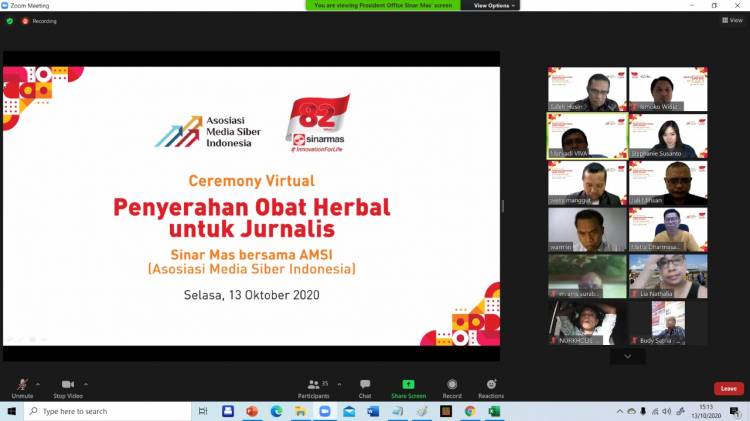The image size is (750, 421).
Task: Click the red Recording indicator
Action: [39, 21]
